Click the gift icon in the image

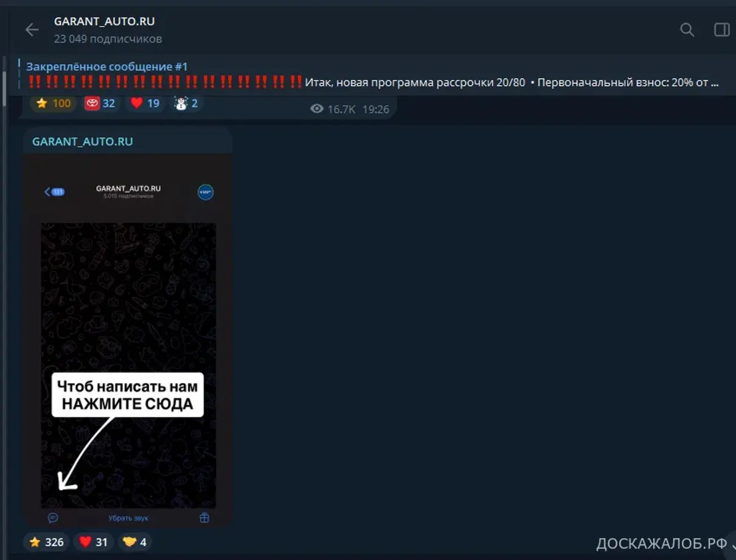[x=204, y=517]
